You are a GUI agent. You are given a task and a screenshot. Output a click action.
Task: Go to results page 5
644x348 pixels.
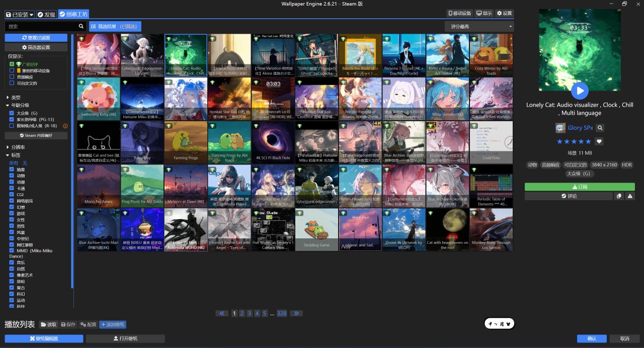click(265, 313)
